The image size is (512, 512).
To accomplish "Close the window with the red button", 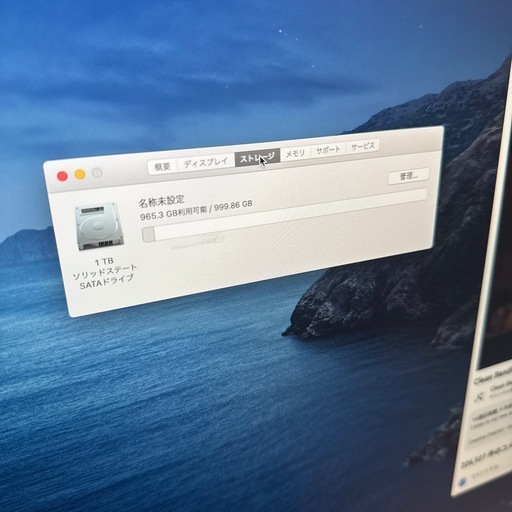I will [62, 176].
